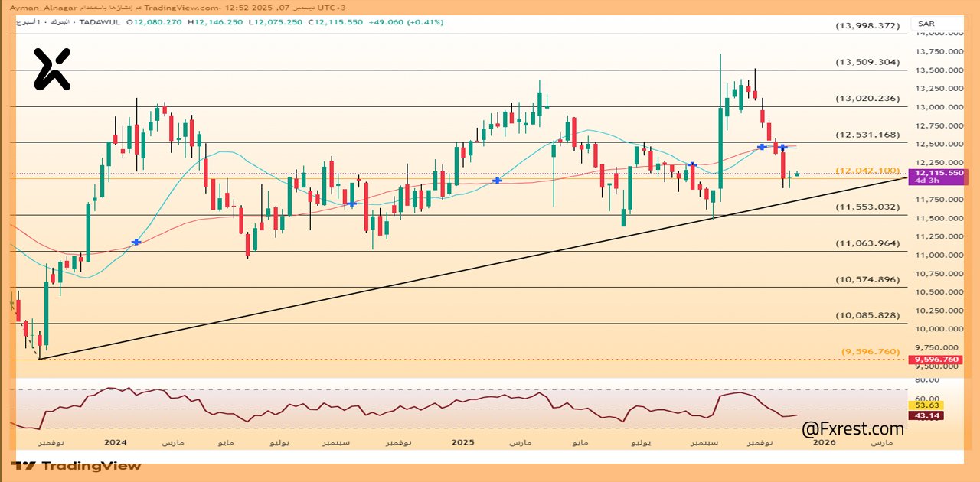The image size is (980, 482).
Task: Select the red 9,596.760 price label
Action: (x=935, y=360)
